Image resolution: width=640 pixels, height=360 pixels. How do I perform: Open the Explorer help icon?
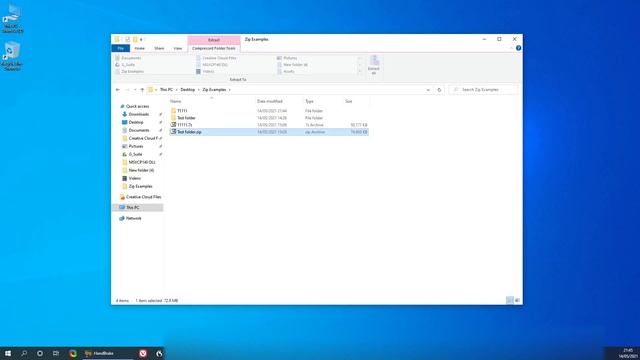pyautogui.click(x=518, y=48)
